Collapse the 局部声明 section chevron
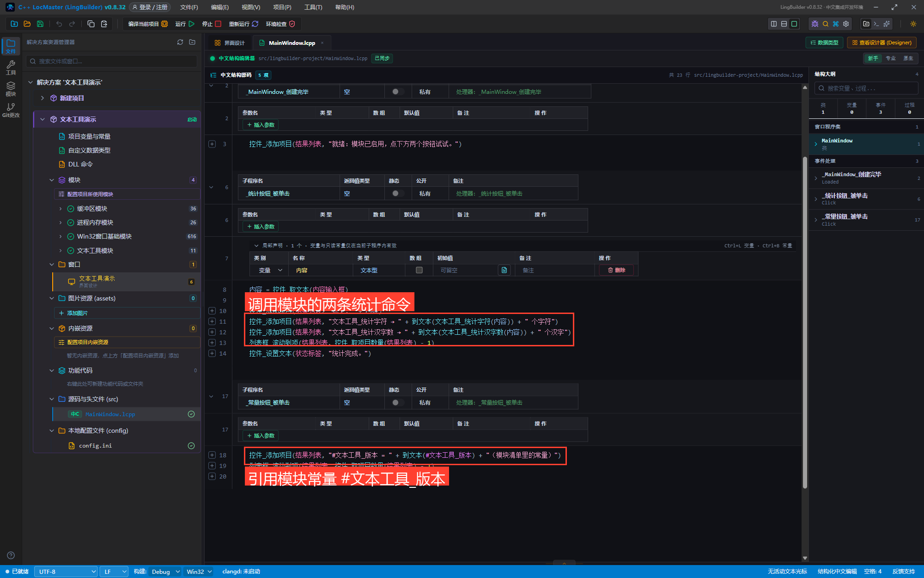The width and height of the screenshot is (924, 578). click(256, 246)
